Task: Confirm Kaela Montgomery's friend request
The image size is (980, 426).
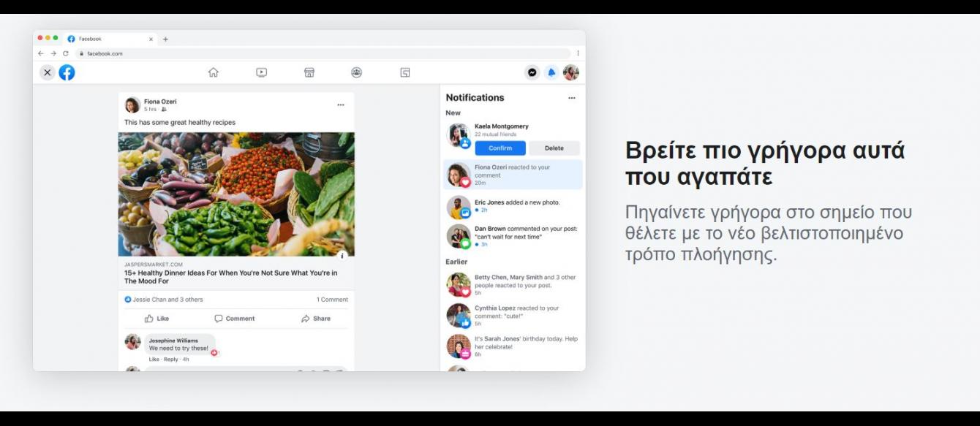Action: [x=500, y=148]
